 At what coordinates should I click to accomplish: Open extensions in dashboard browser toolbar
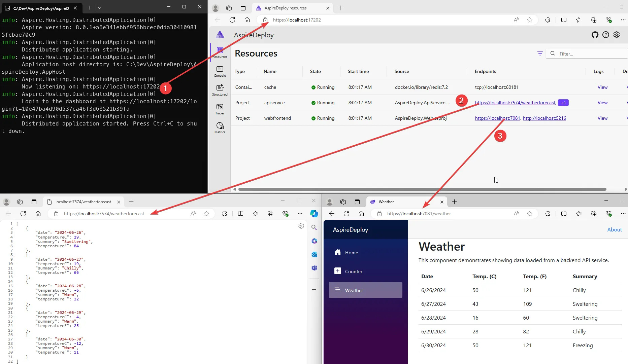pos(548,20)
